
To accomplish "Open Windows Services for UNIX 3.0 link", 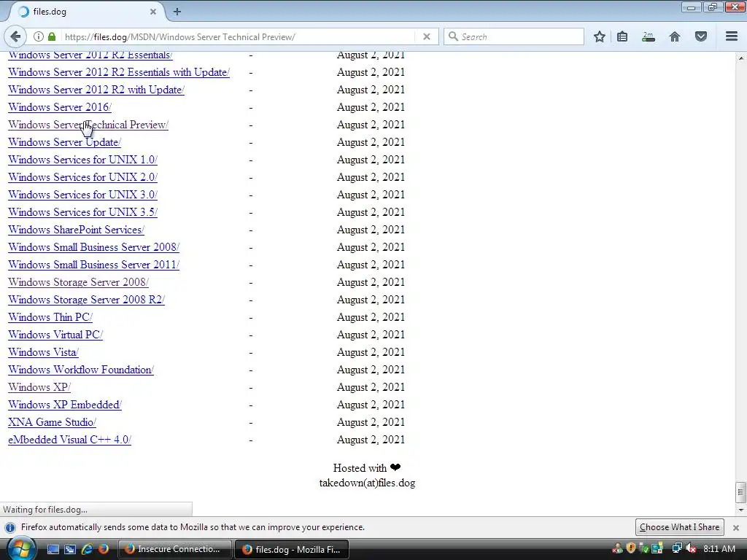I will 82,195.
